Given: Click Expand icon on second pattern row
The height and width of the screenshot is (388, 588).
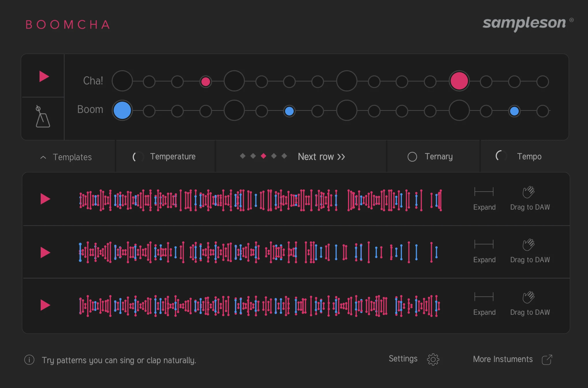Looking at the screenshot, I should click(484, 245).
